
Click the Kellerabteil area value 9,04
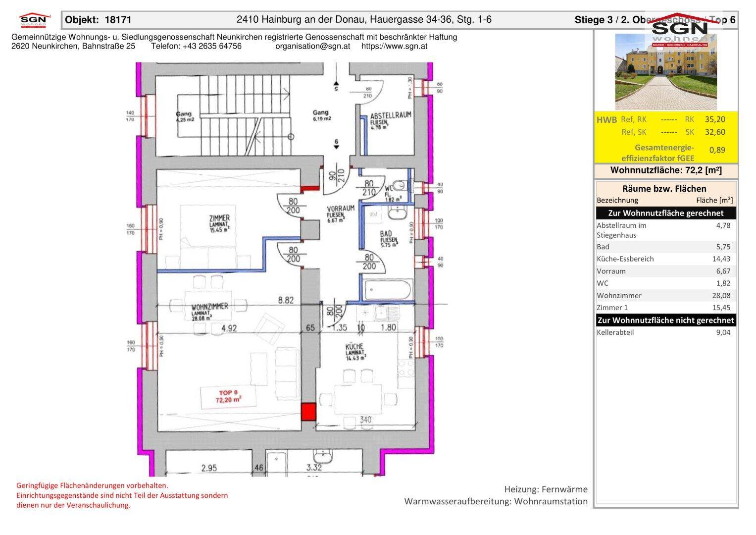point(723,332)
